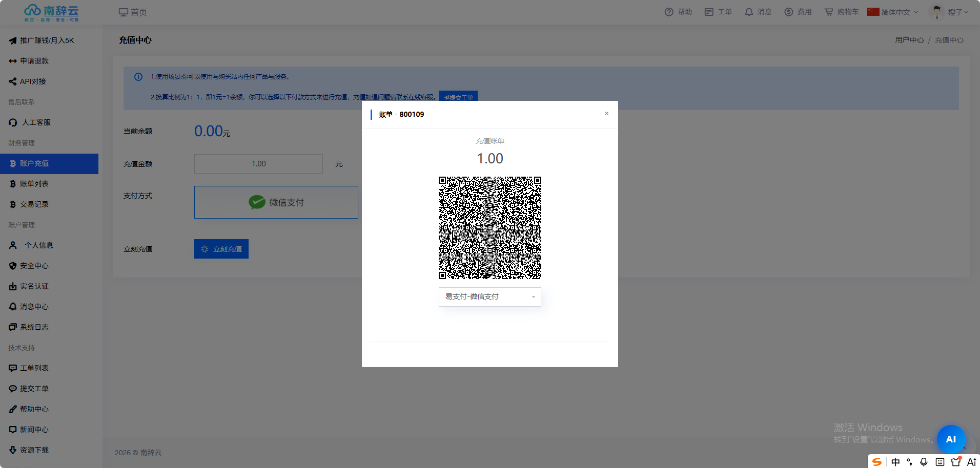This screenshot has width=980, height=468.
Task: Click the 0.00元 current balance value
Action: pos(212,132)
